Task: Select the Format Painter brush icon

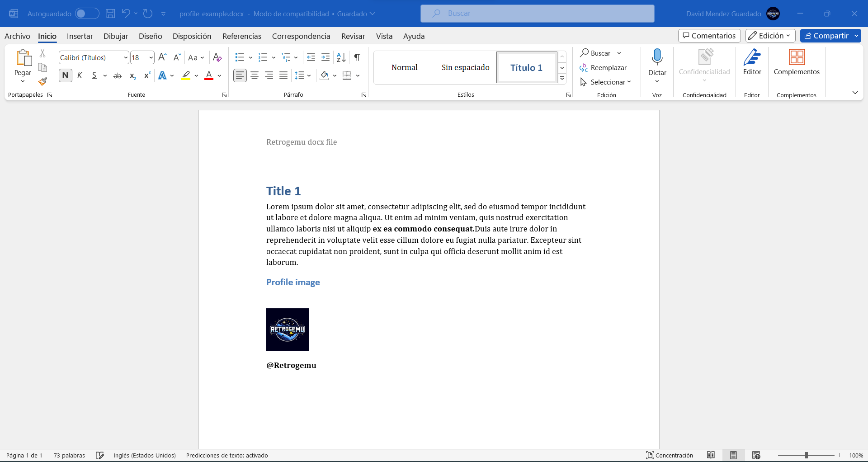Action: pyautogui.click(x=42, y=81)
